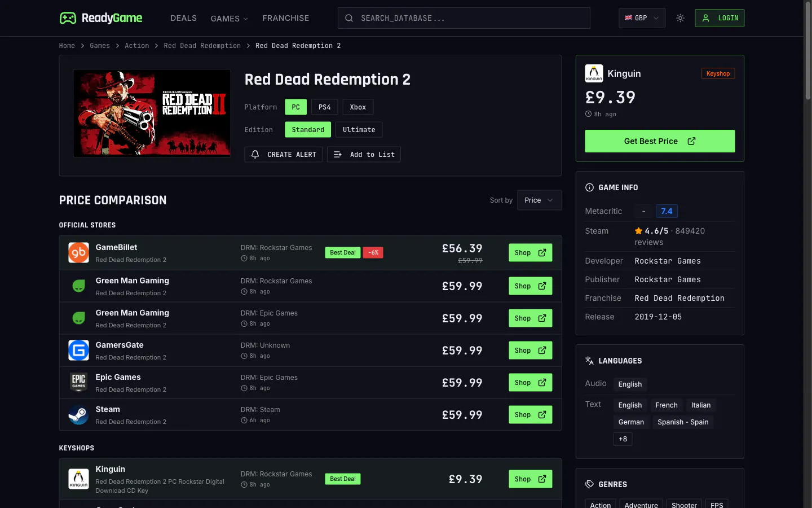
Task: Click Shop for the Steam offer
Action: [x=531, y=415]
